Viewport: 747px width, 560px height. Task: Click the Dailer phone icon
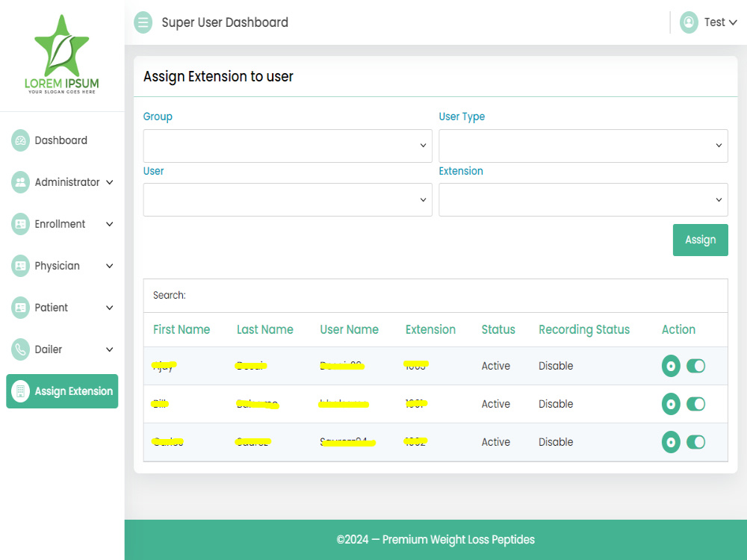pos(20,349)
